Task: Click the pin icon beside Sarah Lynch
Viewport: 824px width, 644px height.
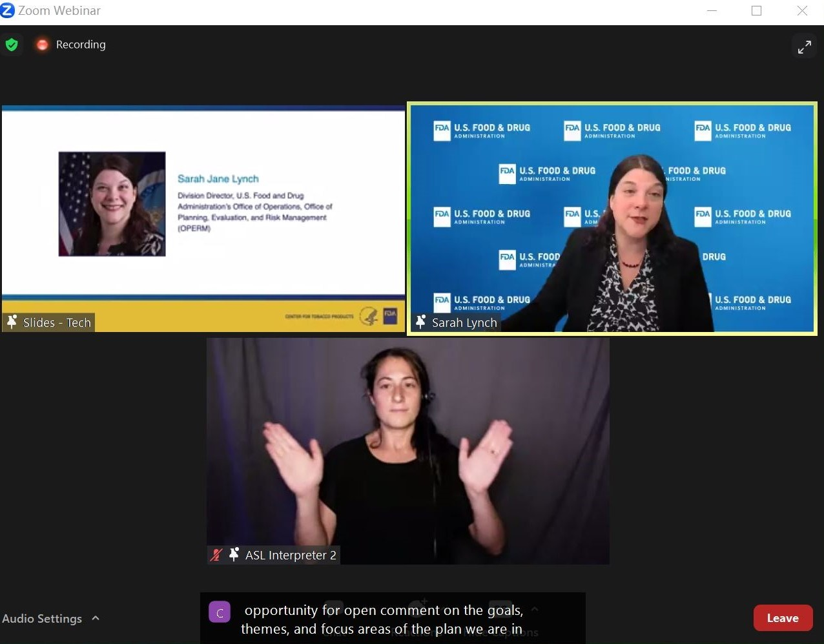Action: pyautogui.click(x=421, y=322)
